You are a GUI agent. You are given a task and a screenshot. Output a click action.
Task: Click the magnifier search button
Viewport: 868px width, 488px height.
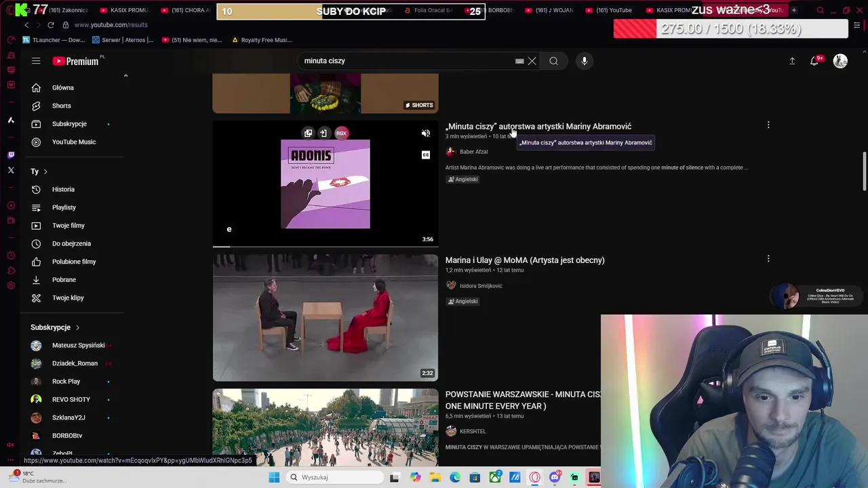(x=553, y=61)
